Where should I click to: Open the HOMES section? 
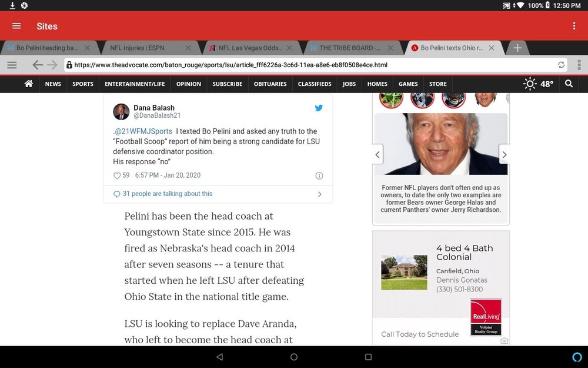coord(377,84)
